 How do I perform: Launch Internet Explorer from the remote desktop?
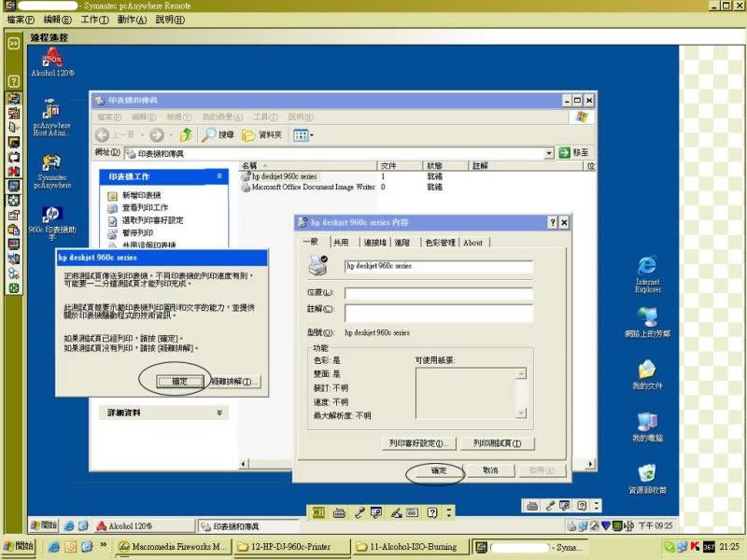pyautogui.click(x=647, y=274)
